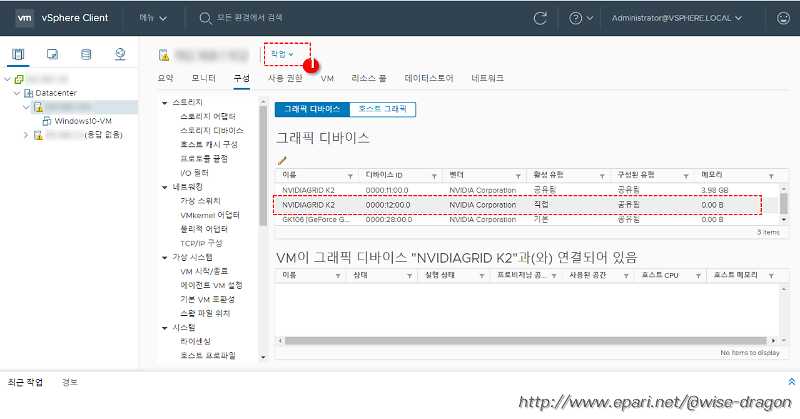Filter graphics devices by 디바이스 ID column
This screenshot has width=800, height=419.
click(434, 176)
